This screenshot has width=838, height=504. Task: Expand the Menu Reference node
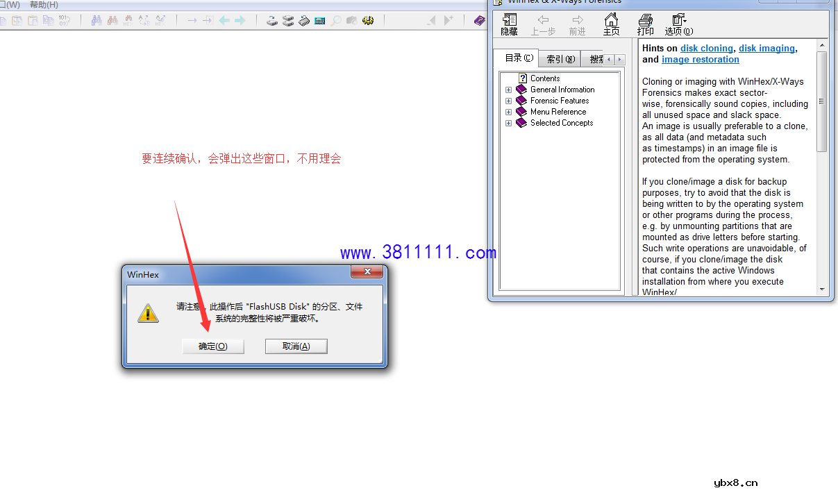click(508, 111)
